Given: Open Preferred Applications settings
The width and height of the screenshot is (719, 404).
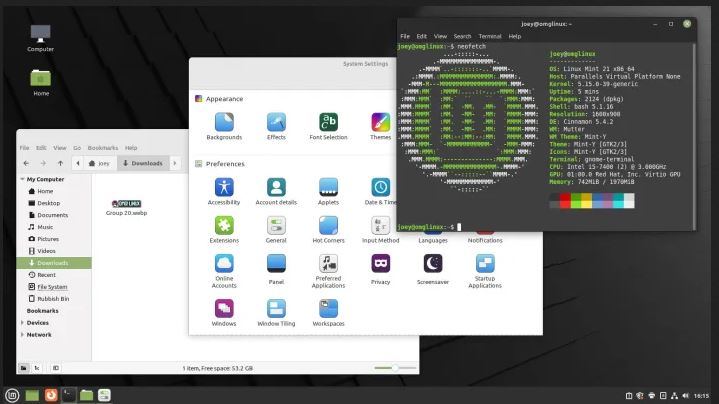Looking at the screenshot, I should (x=328, y=271).
